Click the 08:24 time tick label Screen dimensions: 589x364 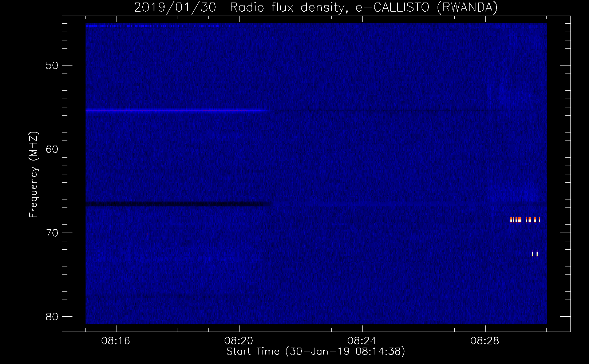tap(362, 341)
